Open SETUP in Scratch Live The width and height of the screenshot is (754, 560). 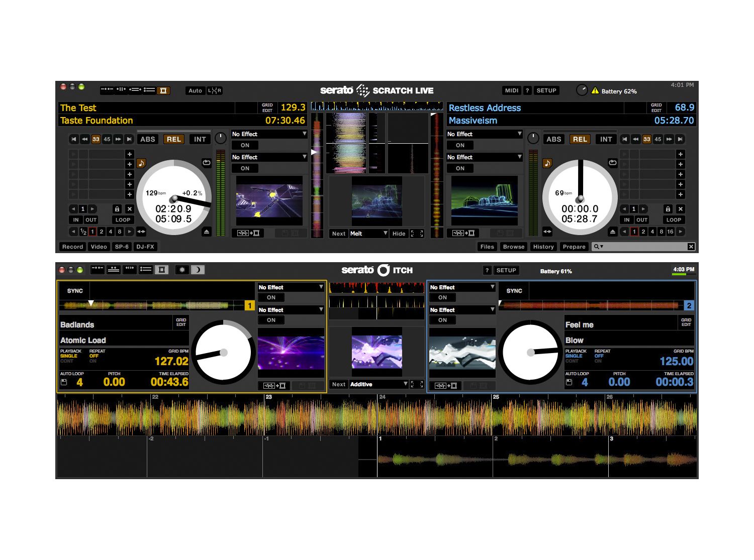pos(546,90)
